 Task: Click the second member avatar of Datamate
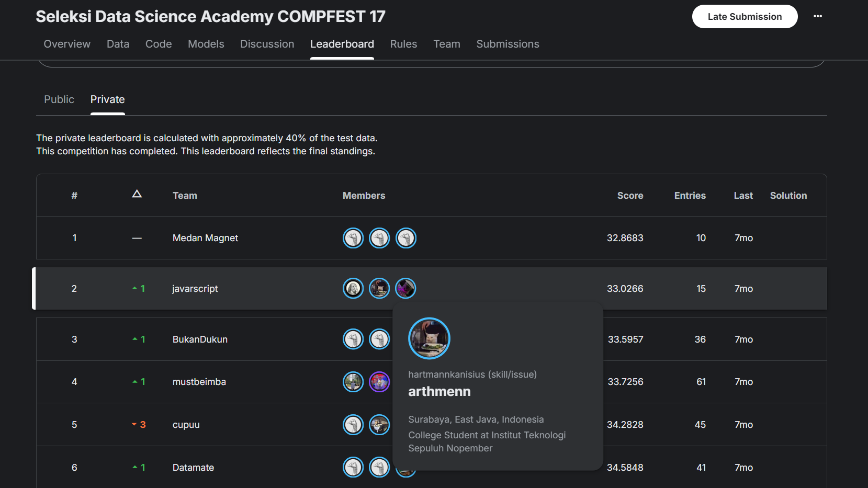pos(379,467)
